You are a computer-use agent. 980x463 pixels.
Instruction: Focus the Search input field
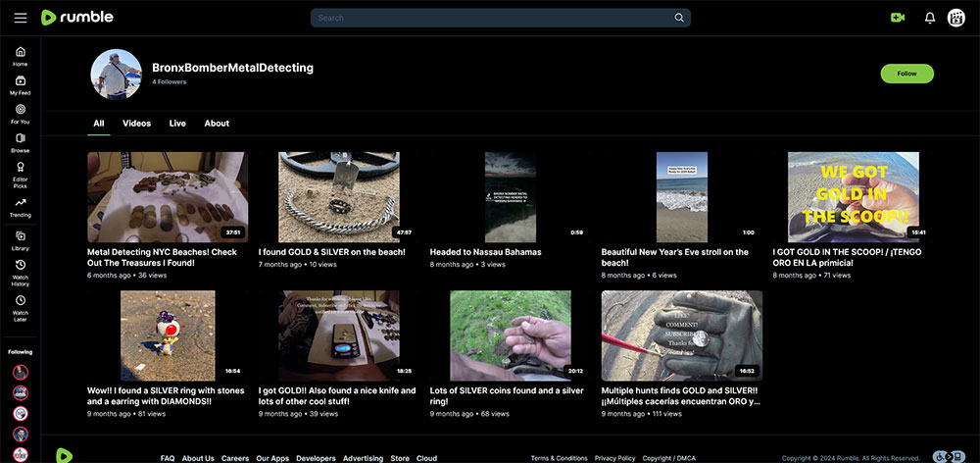click(x=501, y=18)
